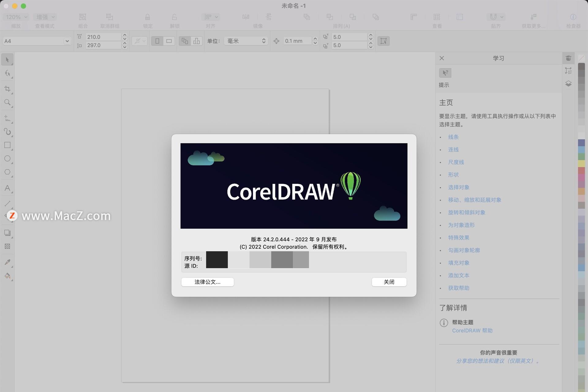This screenshot has width=588, height=392.
Task: Select the no-color swatch in palette
Action: coord(582,58)
